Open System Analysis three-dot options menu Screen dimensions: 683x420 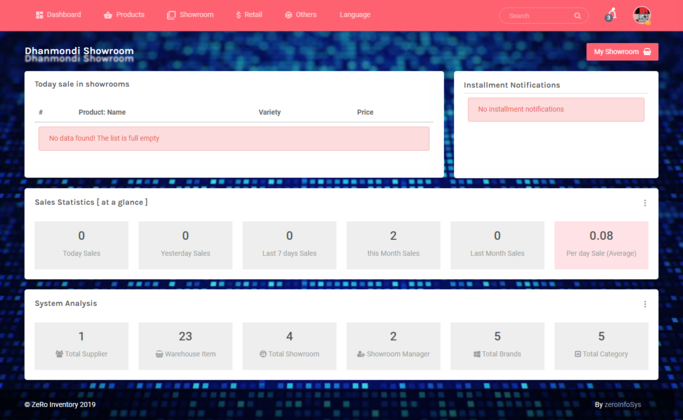[x=645, y=304]
